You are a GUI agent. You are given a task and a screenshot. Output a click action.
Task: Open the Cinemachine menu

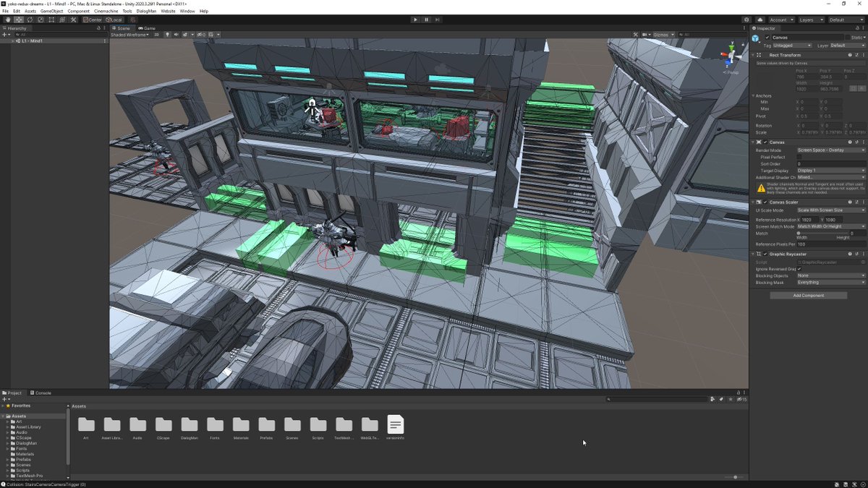pyautogui.click(x=106, y=11)
